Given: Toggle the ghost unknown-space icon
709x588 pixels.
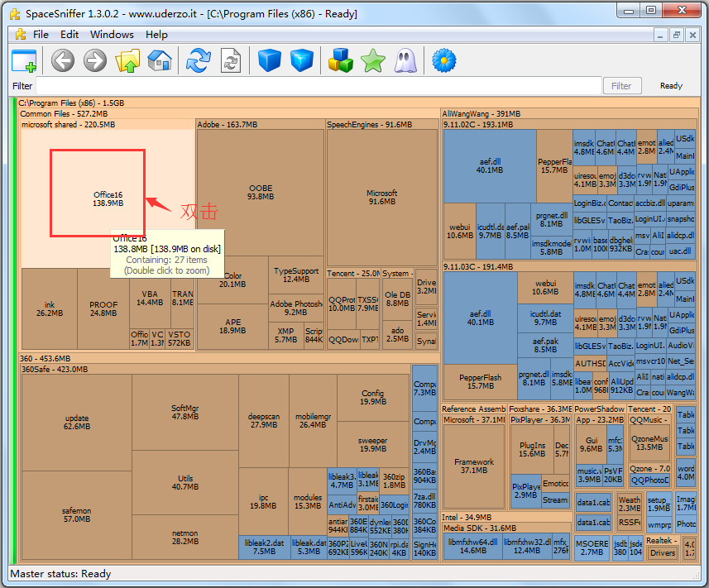Looking at the screenshot, I should (405, 60).
